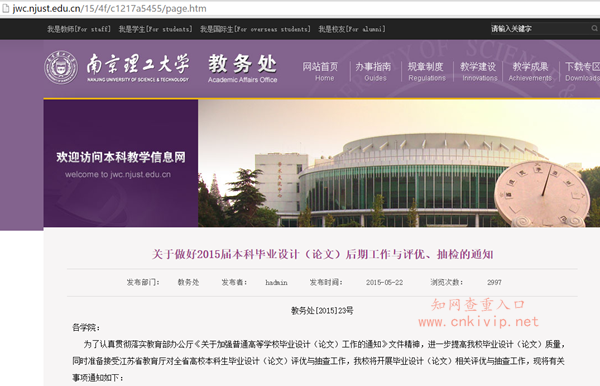The height and width of the screenshot is (386, 600).
Task: Click the 2015届毕业设计 notice title
Action: pyautogui.click(x=322, y=254)
